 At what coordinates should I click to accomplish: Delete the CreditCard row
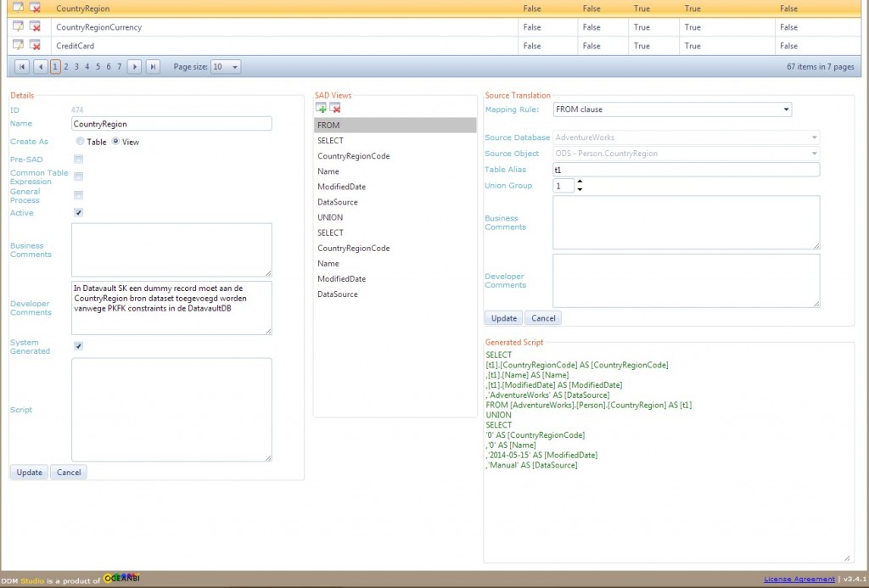pos(35,45)
